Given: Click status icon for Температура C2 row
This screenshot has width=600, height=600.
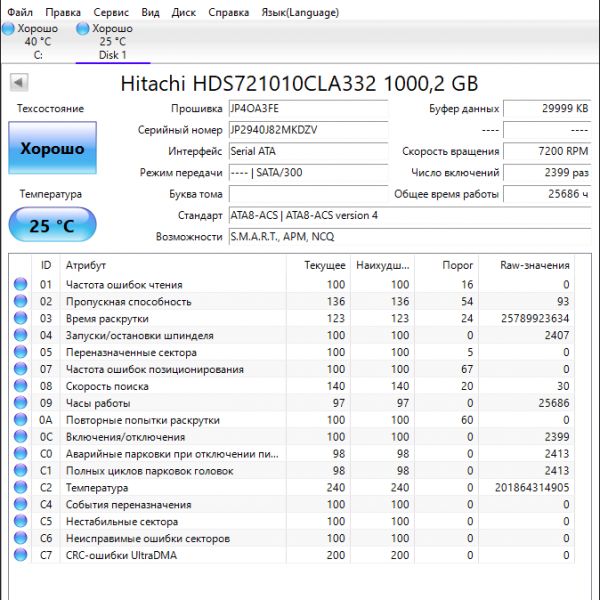Looking at the screenshot, I should point(20,487).
